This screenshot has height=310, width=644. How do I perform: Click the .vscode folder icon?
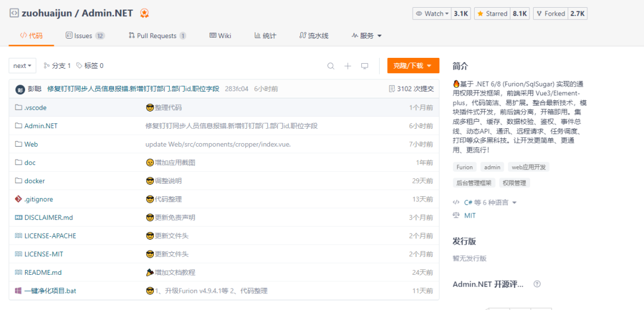point(18,107)
